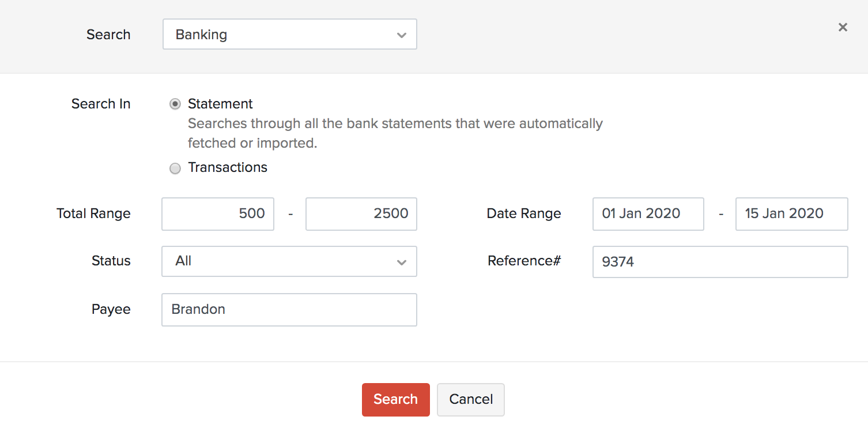Image resolution: width=868 pixels, height=435 pixels.
Task: Open the start date field showing 01 Jan 2020
Action: 648,213
